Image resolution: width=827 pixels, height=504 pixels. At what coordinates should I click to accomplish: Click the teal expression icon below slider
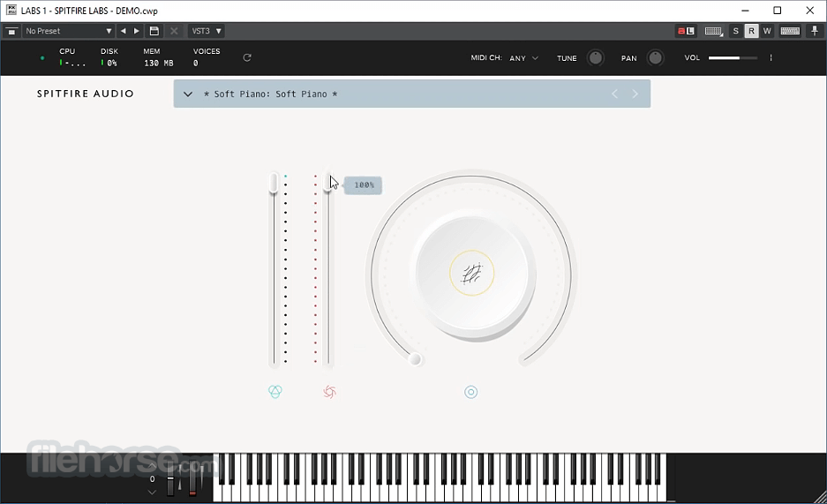(x=275, y=392)
